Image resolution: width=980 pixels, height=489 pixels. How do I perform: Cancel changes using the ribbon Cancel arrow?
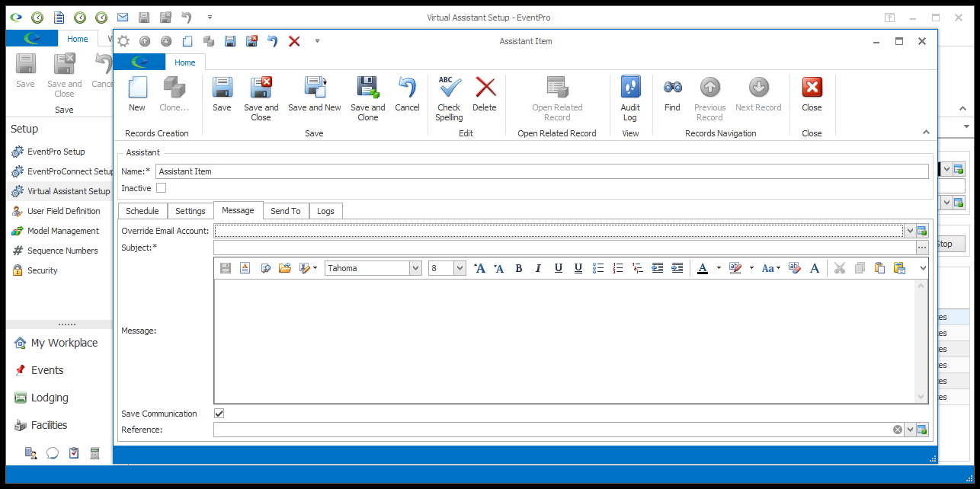407,94
